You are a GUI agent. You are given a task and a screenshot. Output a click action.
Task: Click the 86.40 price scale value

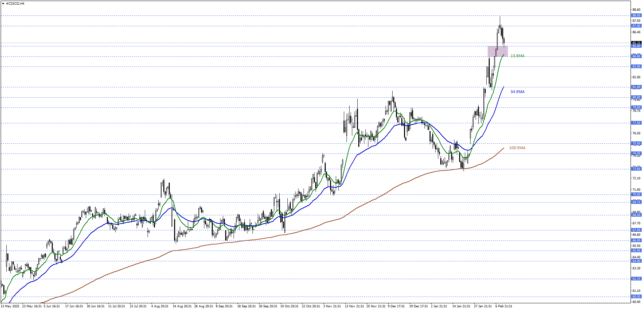pyautogui.click(x=636, y=32)
